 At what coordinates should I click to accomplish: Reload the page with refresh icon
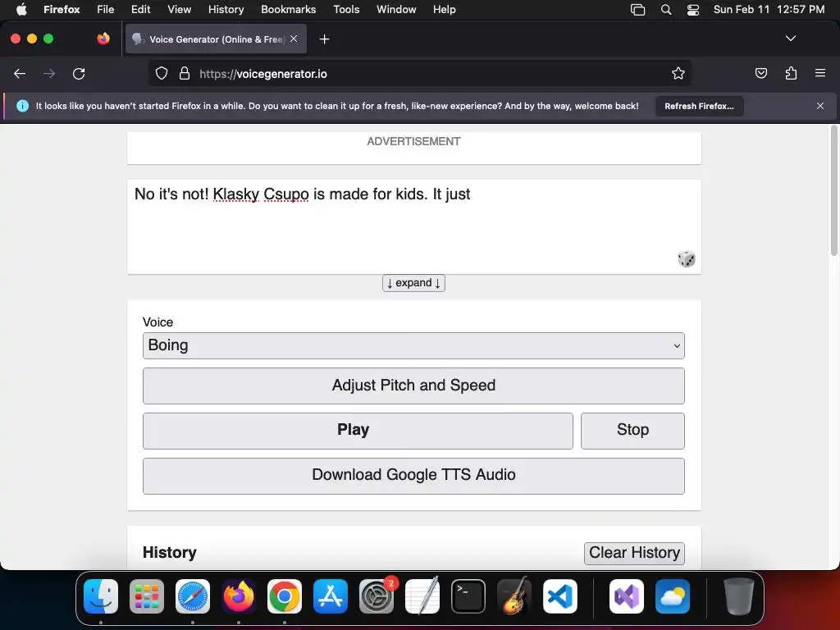[79, 74]
